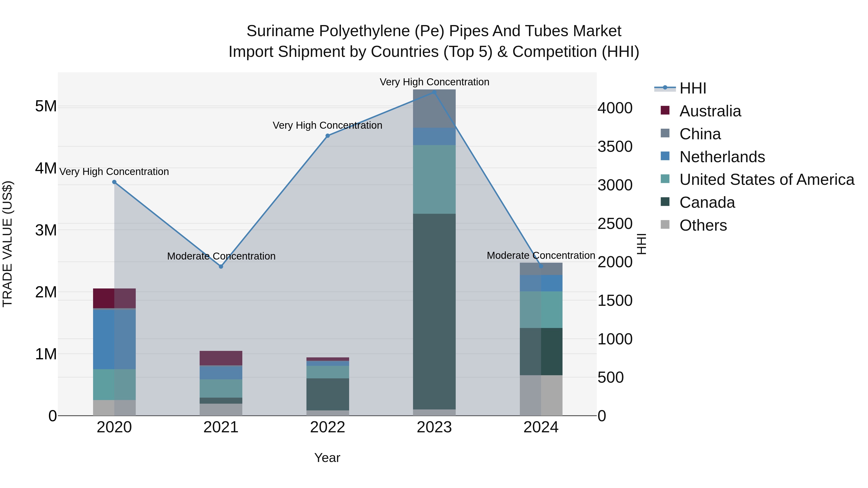868x488 pixels.
Task: Click 'Very High Concentration' label above 2020
Action: click(114, 172)
